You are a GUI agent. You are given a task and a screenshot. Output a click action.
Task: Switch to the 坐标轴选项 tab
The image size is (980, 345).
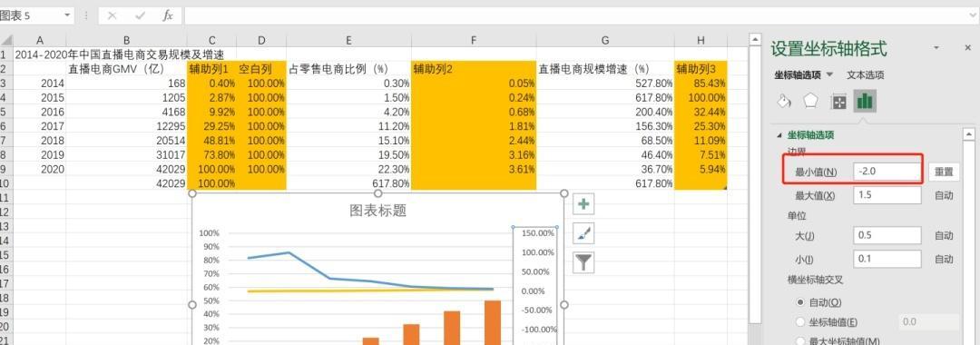click(799, 75)
